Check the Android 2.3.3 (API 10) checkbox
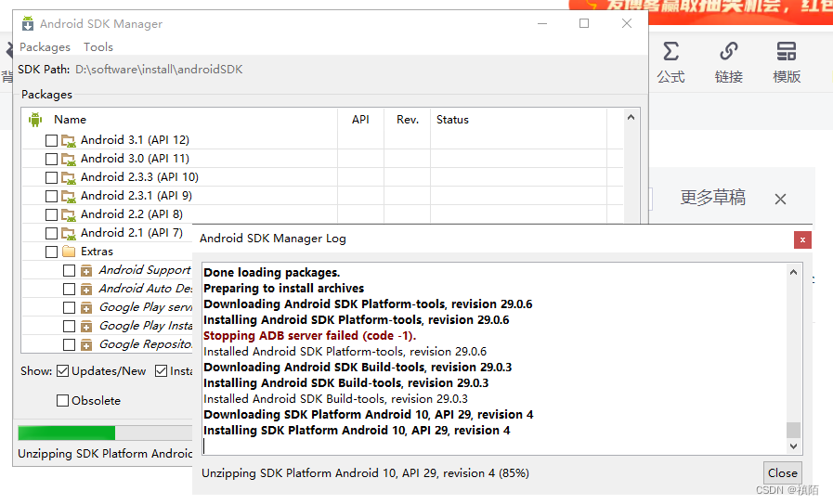 [x=51, y=178]
